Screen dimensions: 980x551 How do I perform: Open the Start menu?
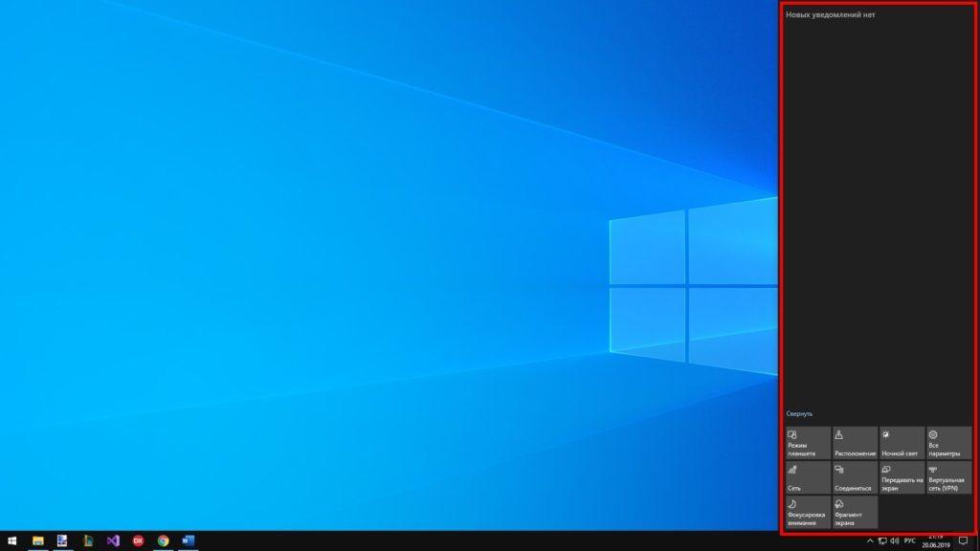tap(12, 540)
